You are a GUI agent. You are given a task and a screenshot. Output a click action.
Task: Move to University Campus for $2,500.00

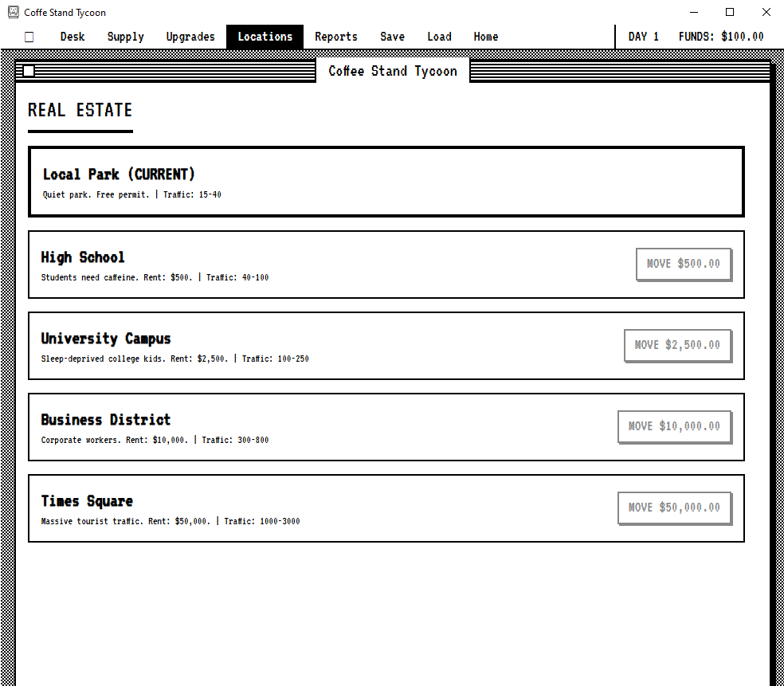(677, 345)
